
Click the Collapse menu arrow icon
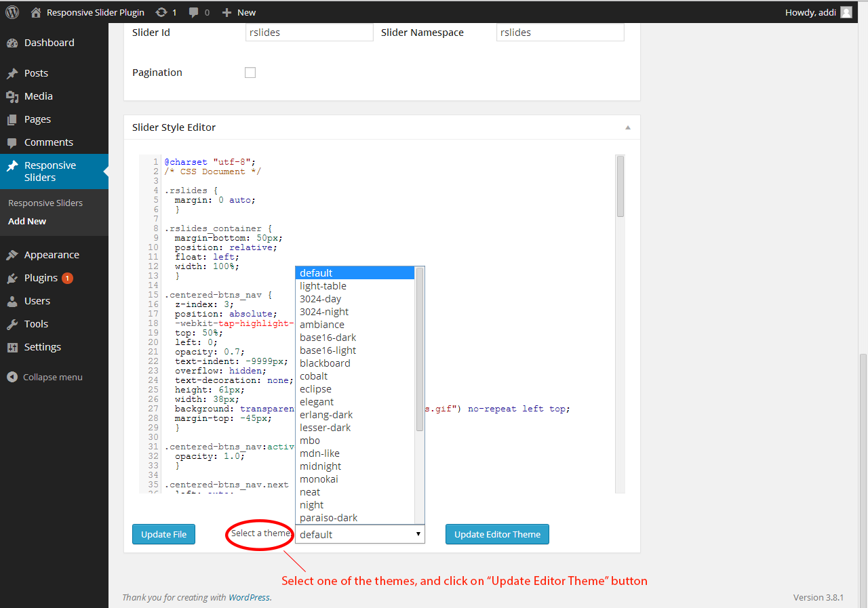tap(12, 377)
